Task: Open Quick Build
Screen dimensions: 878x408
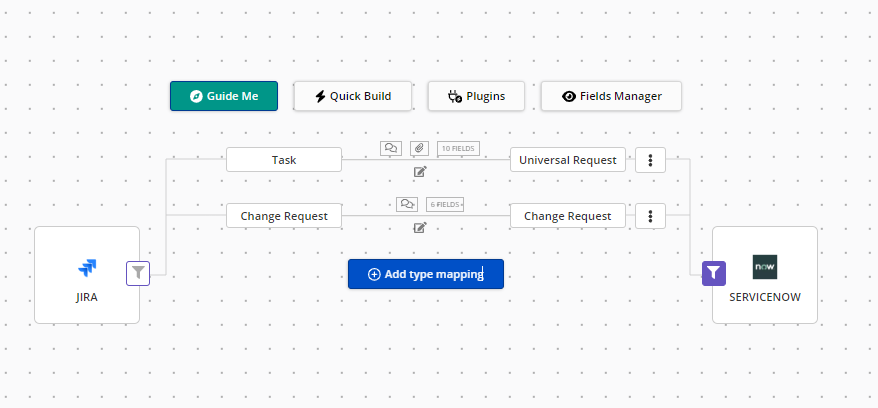Action: click(353, 96)
